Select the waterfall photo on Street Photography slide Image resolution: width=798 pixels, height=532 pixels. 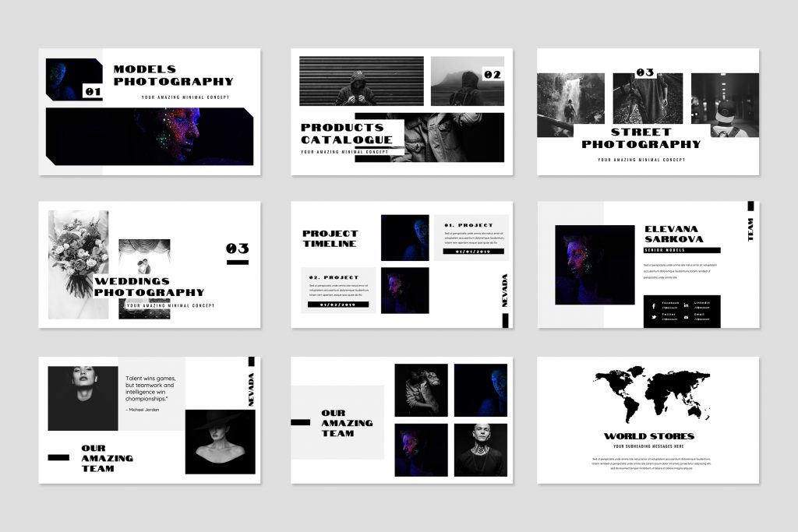click(x=570, y=105)
